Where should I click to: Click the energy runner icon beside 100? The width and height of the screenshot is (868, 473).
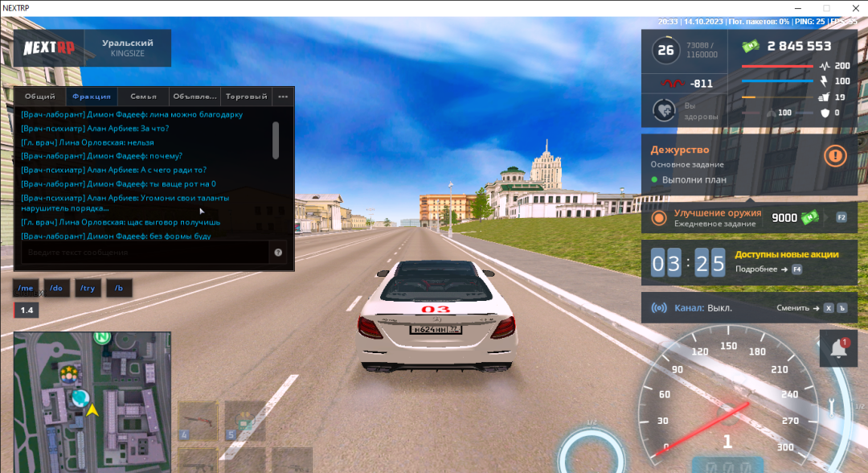click(825, 81)
